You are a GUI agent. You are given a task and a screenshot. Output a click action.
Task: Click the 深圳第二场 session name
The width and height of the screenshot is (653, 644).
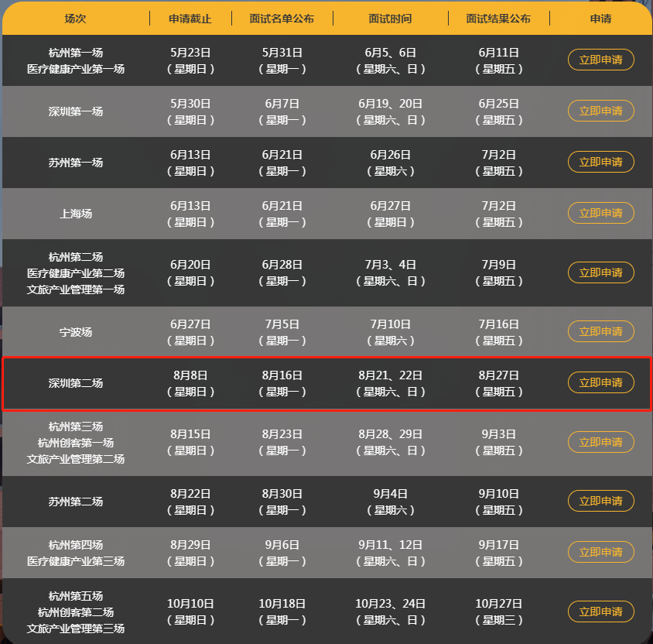pos(76,383)
